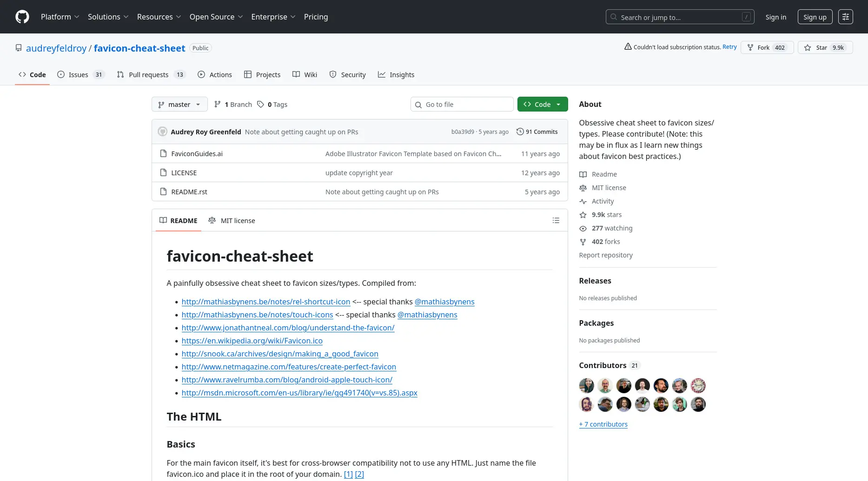
Task: Click the Fork repository icon
Action: point(750,47)
